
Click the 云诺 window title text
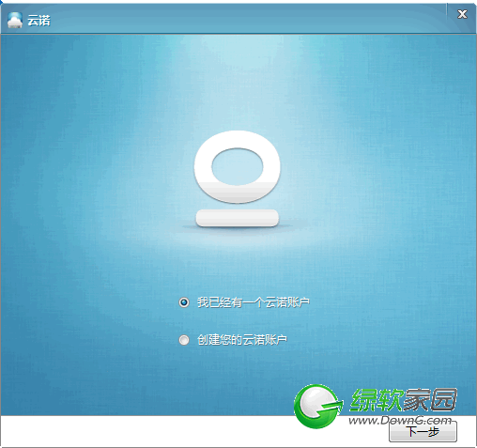coord(38,21)
